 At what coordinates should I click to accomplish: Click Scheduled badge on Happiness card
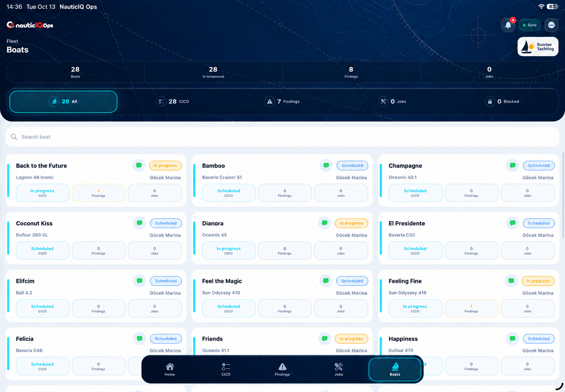point(539,339)
